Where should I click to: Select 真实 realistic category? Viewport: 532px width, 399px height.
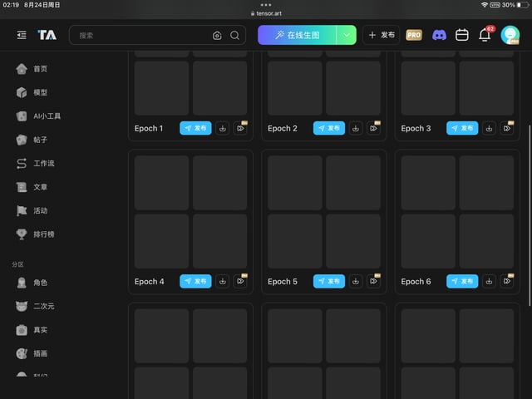click(x=32, y=330)
